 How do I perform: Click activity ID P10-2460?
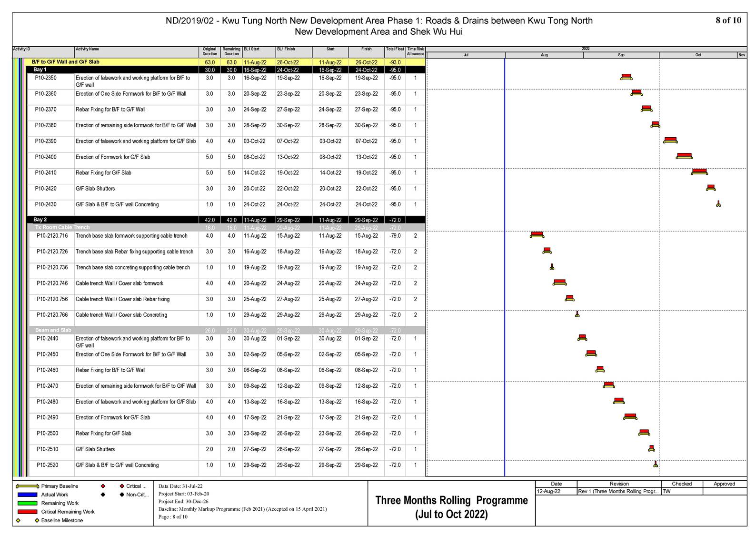(x=48, y=370)
